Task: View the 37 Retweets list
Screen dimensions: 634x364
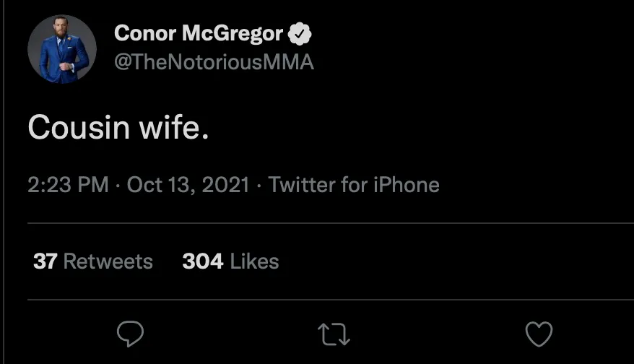Action: pyautogui.click(x=93, y=261)
